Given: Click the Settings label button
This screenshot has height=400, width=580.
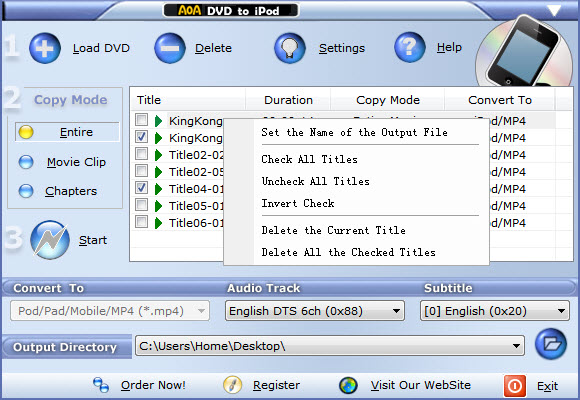Looking at the screenshot, I should coord(342,48).
